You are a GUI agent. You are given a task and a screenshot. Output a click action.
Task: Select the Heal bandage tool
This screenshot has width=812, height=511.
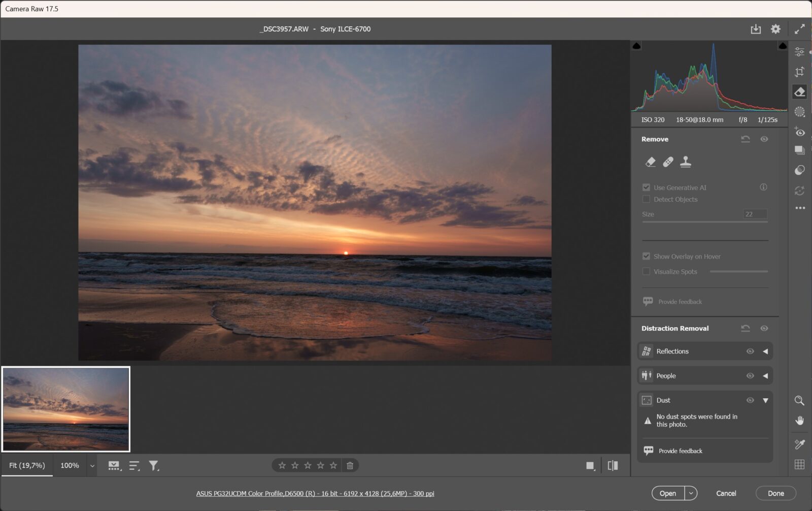point(668,162)
